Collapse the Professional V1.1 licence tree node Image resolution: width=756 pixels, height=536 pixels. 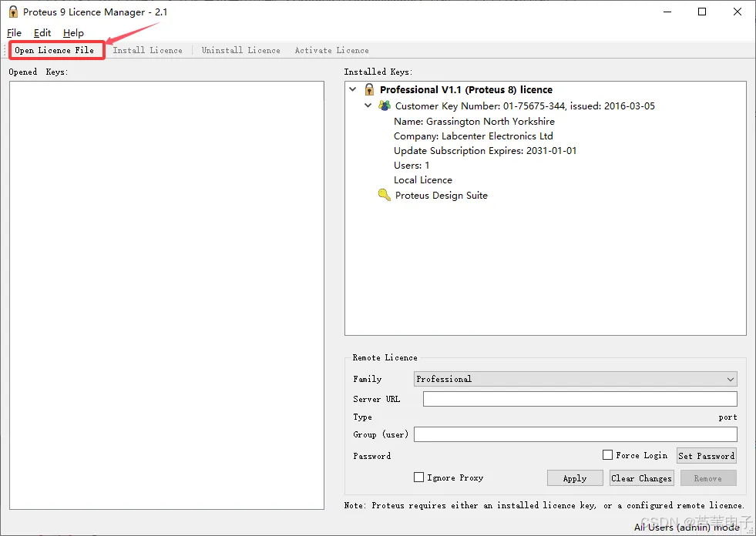point(353,89)
